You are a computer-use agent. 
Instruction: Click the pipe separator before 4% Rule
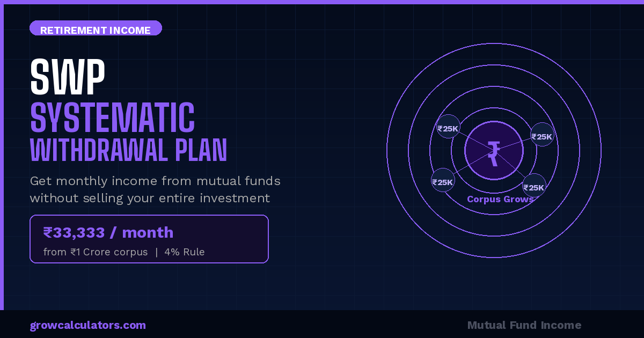point(156,252)
